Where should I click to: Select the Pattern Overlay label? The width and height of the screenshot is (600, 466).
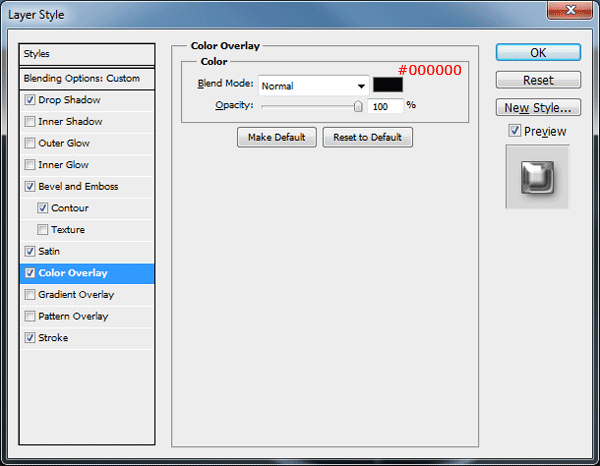[73, 316]
